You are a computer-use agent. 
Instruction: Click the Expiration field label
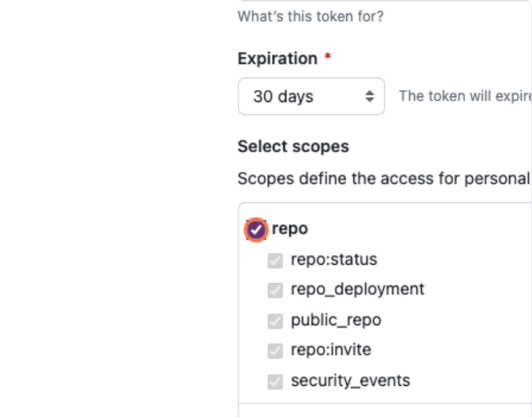pos(277,59)
